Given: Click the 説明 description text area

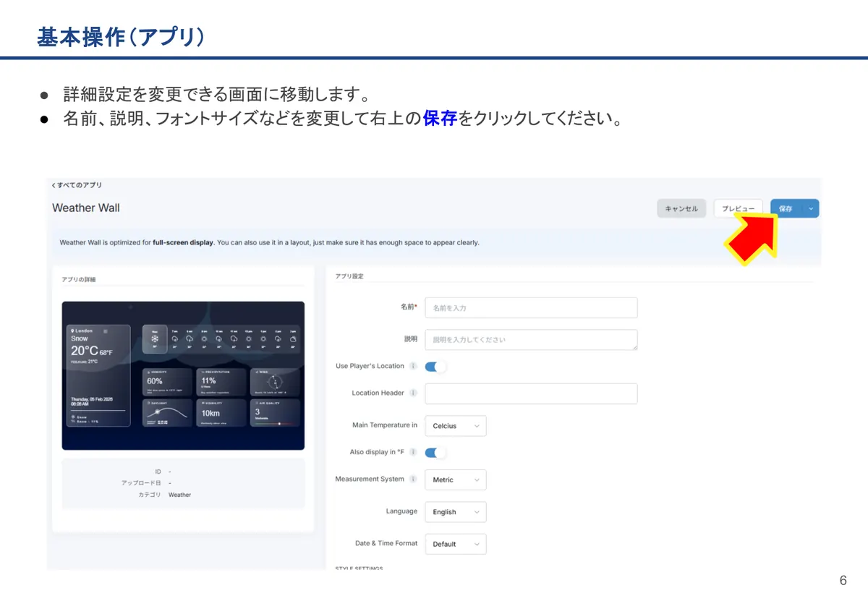Looking at the screenshot, I should coord(531,340).
